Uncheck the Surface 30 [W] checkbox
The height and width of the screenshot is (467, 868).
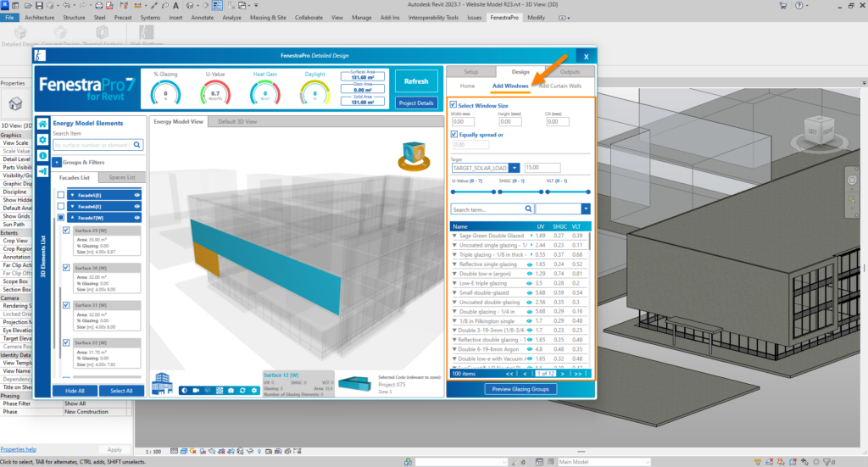point(66,268)
